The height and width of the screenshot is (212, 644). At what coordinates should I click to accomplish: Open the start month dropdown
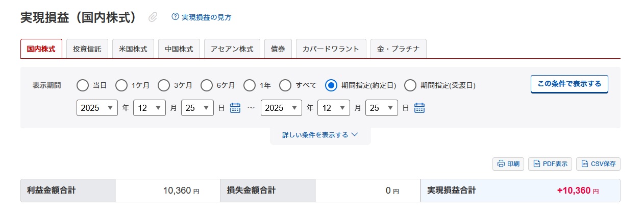(150, 108)
